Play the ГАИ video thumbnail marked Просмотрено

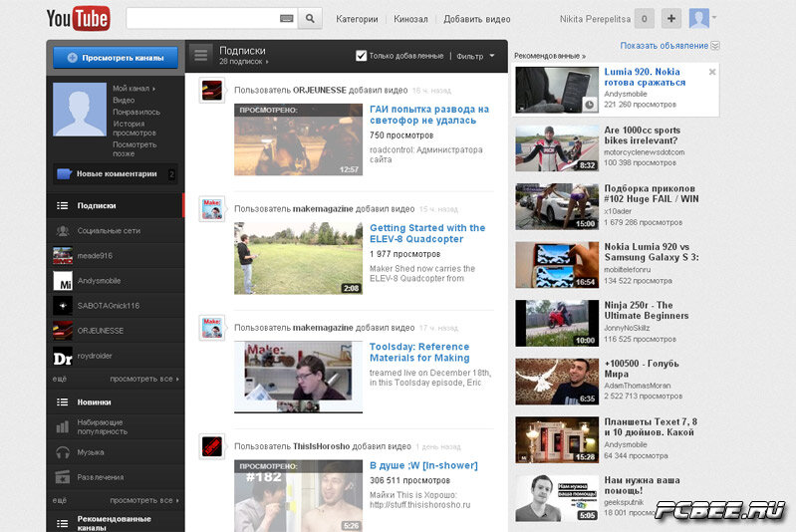tap(298, 139)
